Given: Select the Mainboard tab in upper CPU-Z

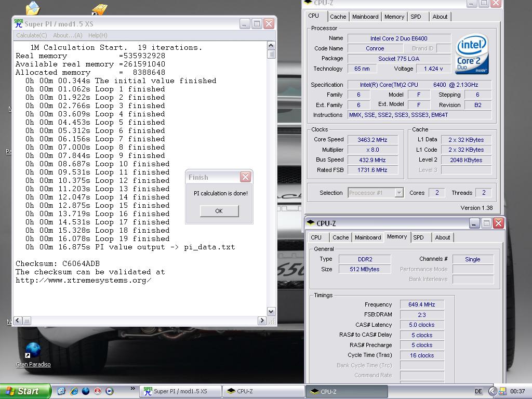Looking at the screenshot, I should (x=365, y=17).
